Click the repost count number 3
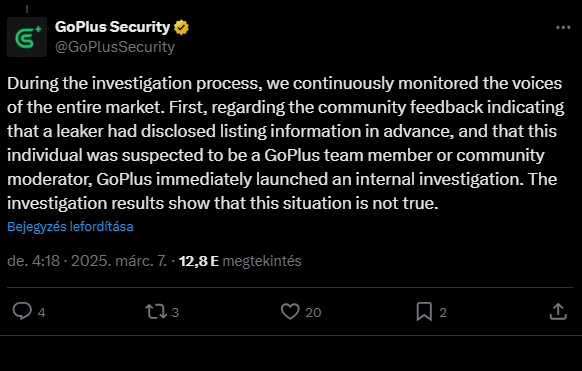582x371 pixels. tap(175, 313)
